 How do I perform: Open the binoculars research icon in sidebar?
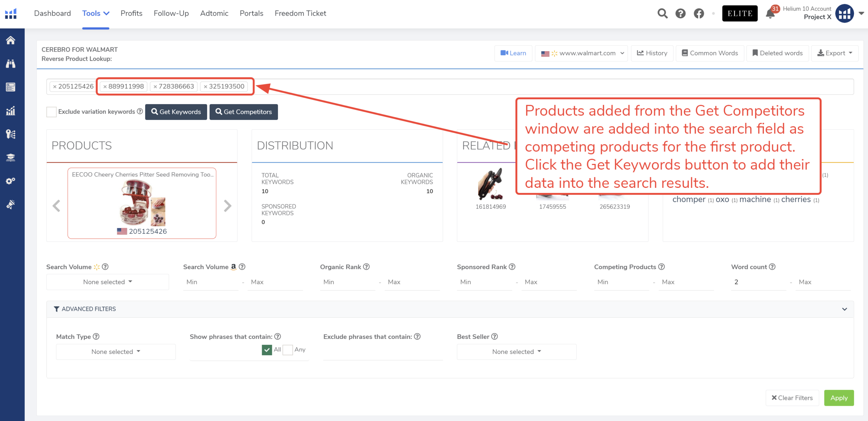click(11, 64)
